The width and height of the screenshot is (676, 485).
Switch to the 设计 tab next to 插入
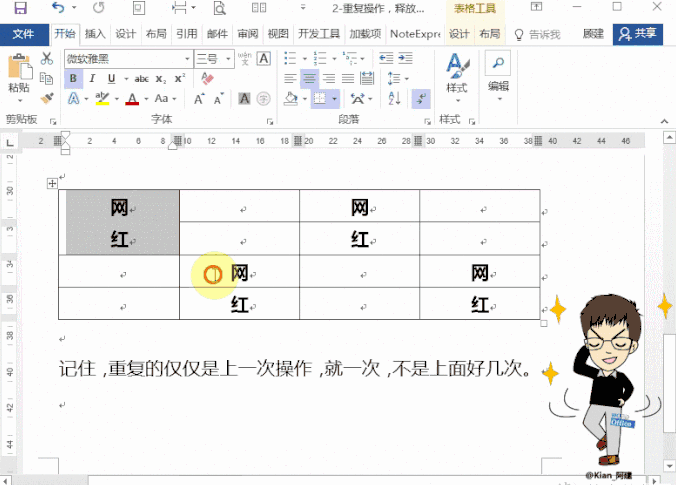point(125,34)
